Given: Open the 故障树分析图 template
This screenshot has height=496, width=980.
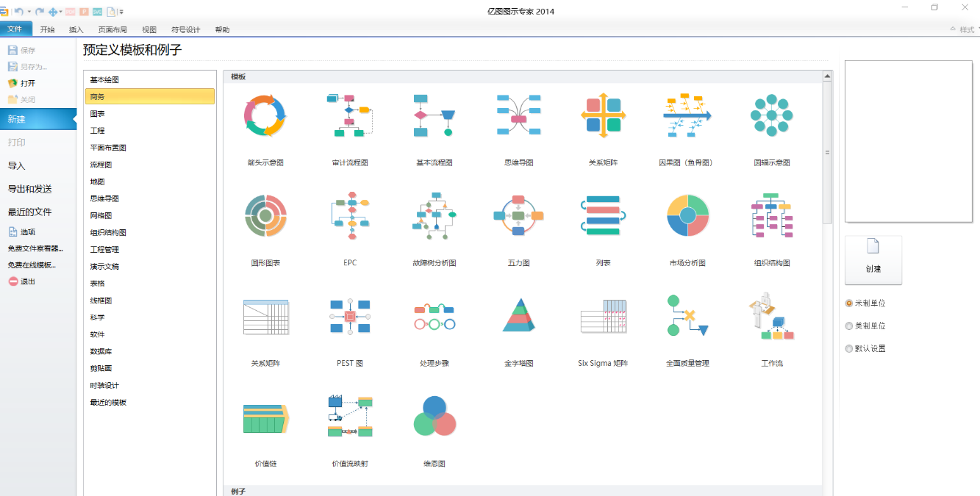Looking at the screenshot, I should [434, 216].
